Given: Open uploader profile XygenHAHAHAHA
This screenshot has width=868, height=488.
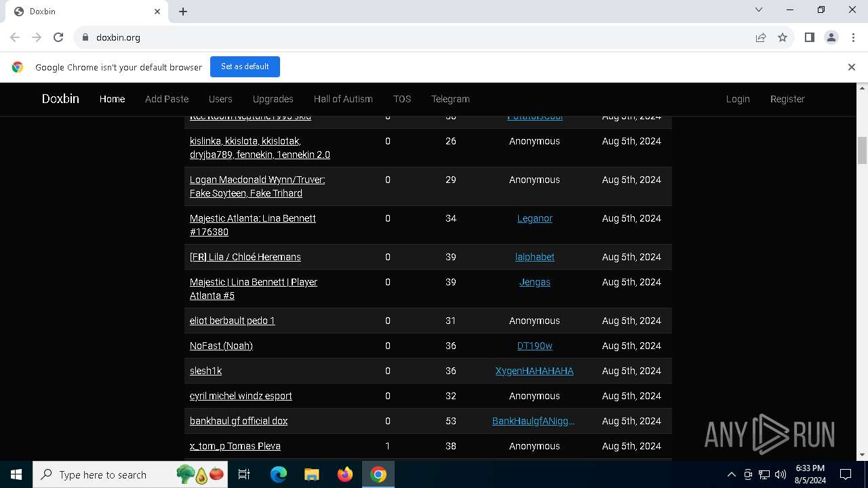Looking at the screenshot, I should (x=534, y=371).
